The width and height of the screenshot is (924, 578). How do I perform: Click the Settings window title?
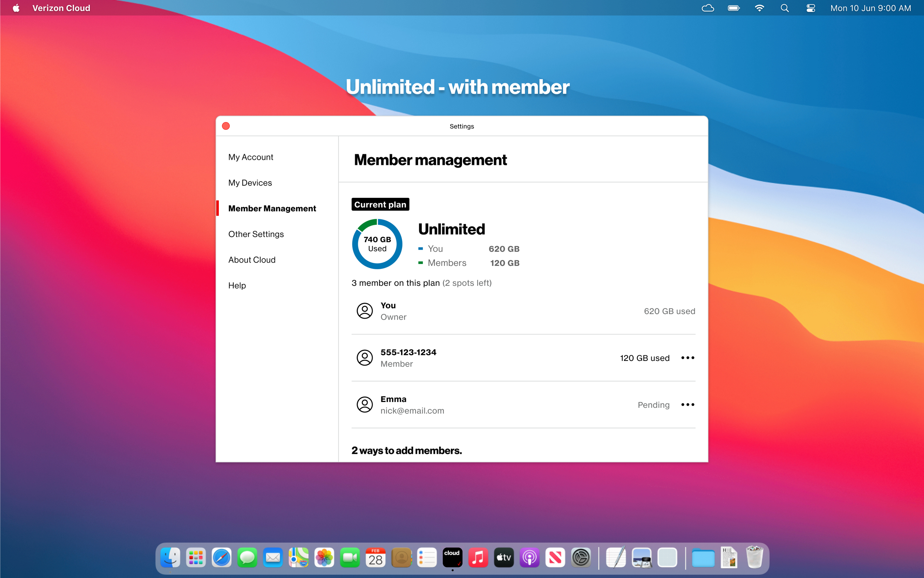pos(461,126)
